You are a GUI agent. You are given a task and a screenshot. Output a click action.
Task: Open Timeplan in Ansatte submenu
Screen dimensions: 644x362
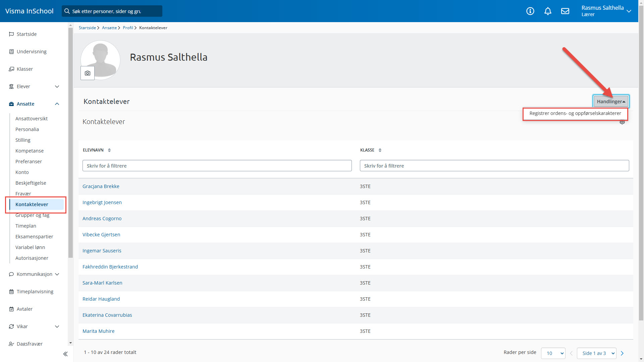[x=26, y=226]
